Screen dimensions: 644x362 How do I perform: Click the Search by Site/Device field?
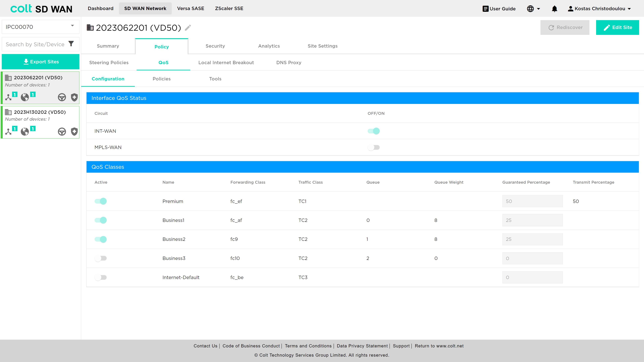(35, 44)
